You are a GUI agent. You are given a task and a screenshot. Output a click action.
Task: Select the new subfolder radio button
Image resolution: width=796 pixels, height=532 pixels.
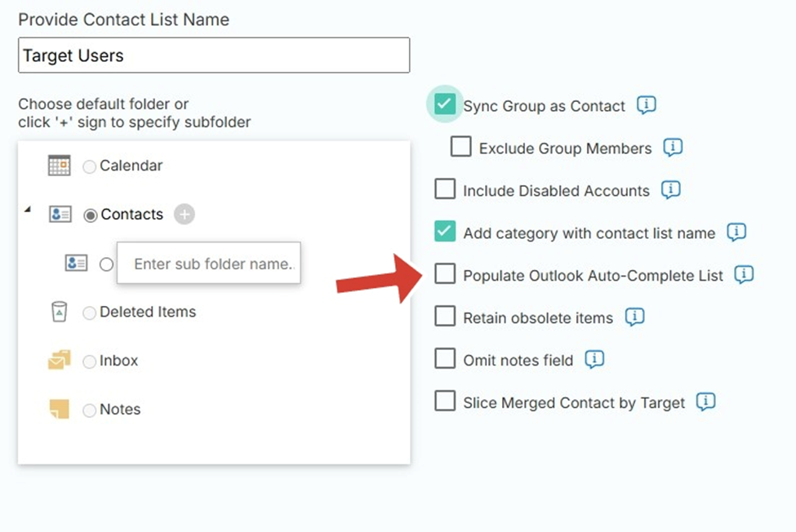tap(106, 264)
